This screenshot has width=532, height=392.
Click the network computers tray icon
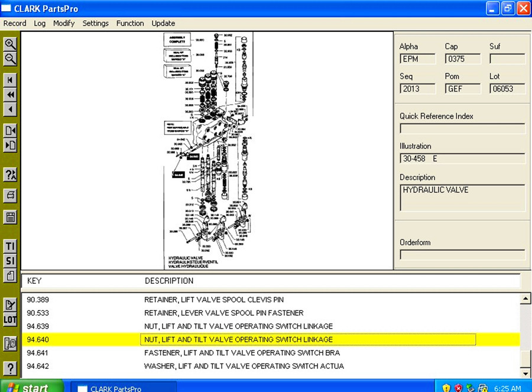click(482, 388)
